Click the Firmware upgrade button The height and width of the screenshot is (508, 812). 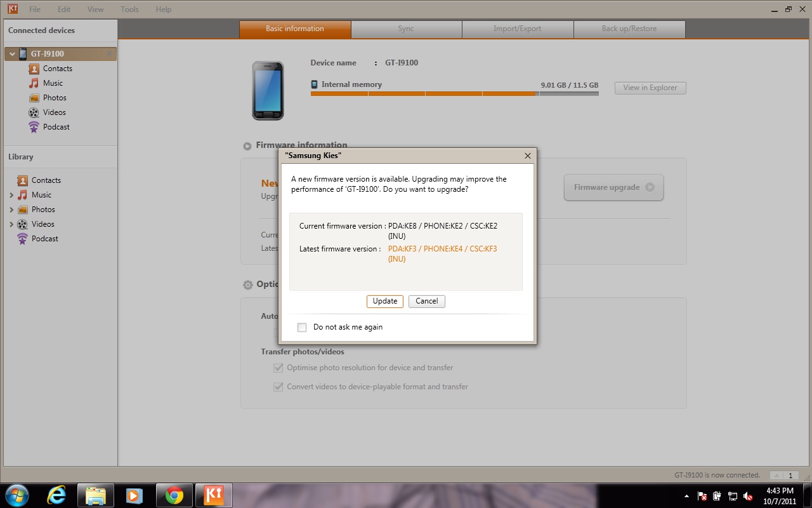pos(613,187)
